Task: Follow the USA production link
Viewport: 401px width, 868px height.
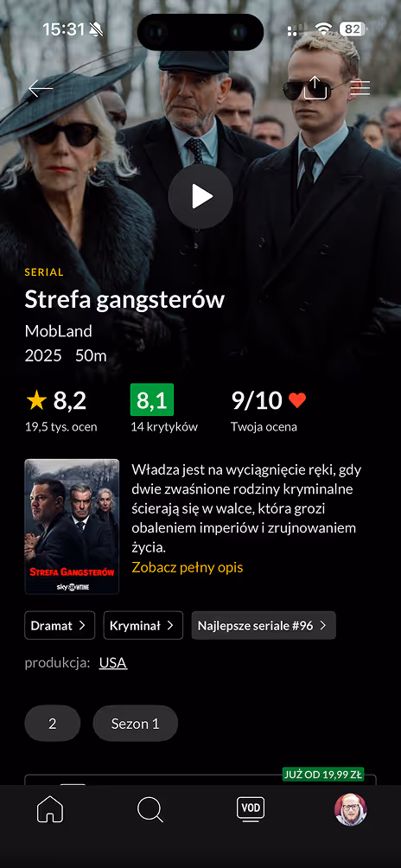Action: pyautogui.click(x=113, y=662)
